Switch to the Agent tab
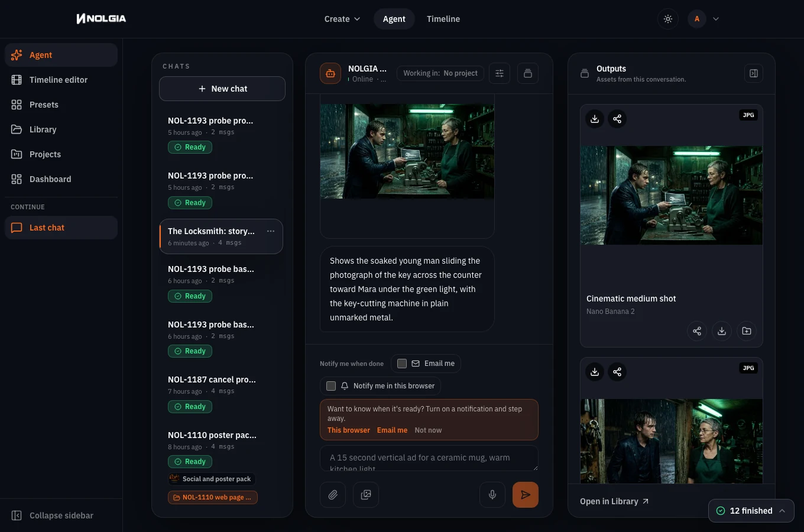This screenshot has height=532, width=804. click(394, 19)
